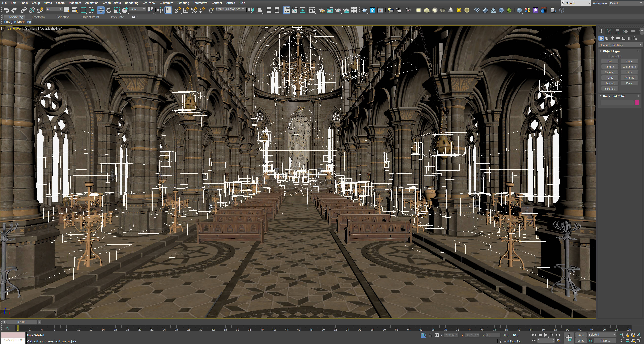Open the View reference coordinate dropdown
Screen dimensions: 644x344
[138, 9]
